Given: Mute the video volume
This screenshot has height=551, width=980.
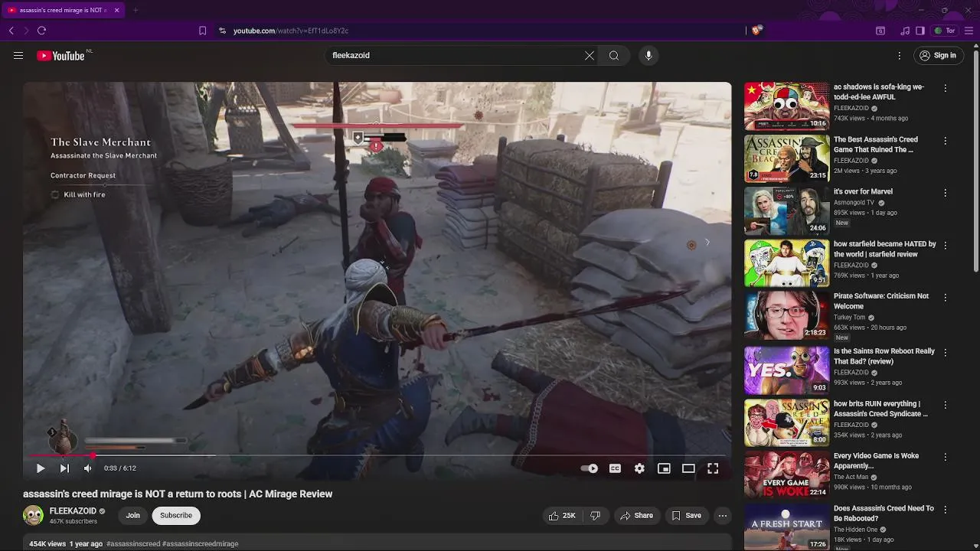Looking at the screenshot, I should (x=88, y=468).
